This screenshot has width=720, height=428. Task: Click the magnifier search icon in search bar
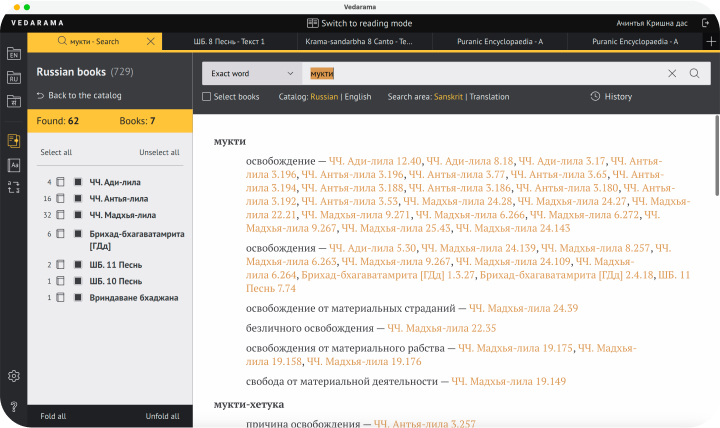(x=694, y=73)
